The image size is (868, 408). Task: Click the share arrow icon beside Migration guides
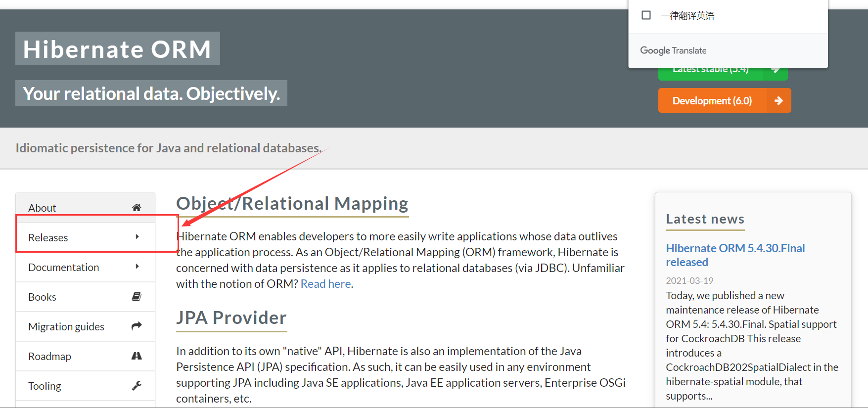tap(137, 326)
